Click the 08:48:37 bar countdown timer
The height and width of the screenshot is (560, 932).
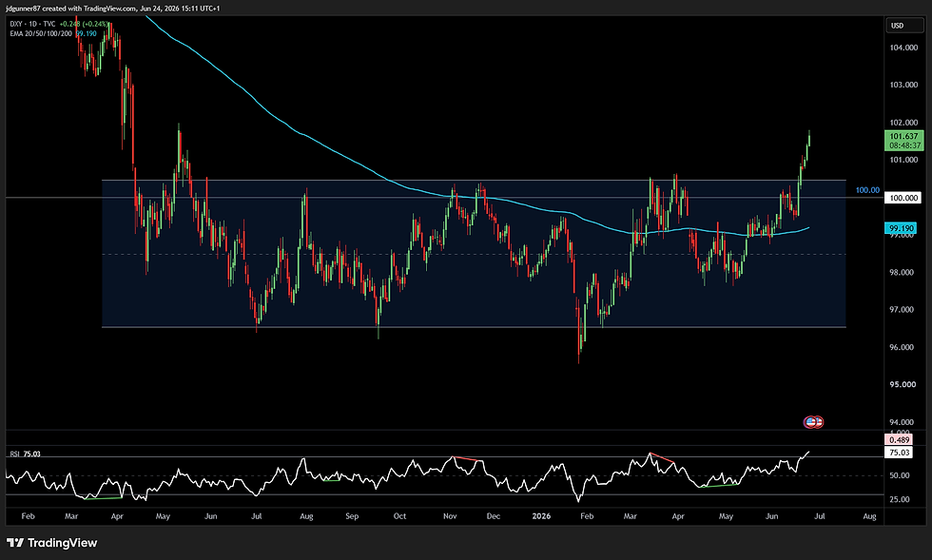tap(904, 145)
